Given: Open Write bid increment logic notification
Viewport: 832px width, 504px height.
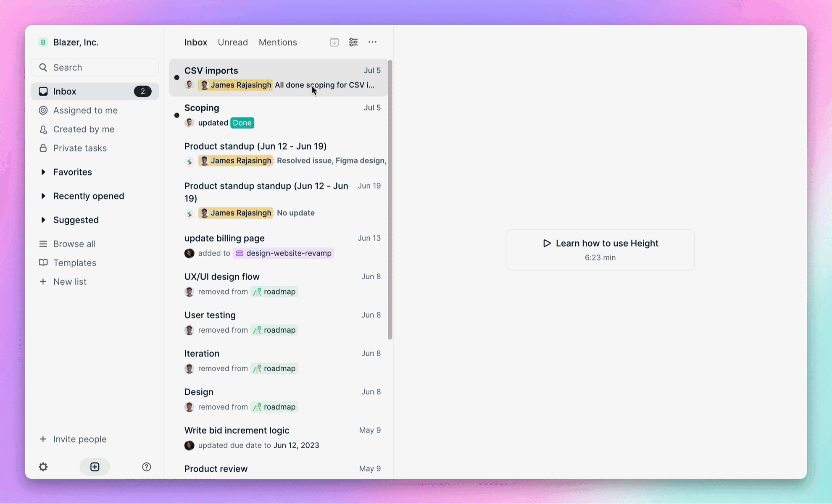Looking at the screenshot, I should (x=279, y=438).
